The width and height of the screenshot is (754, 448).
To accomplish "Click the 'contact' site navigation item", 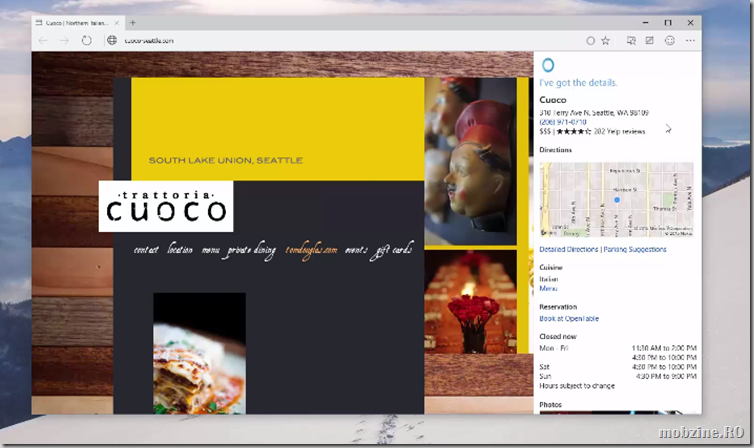I will pyautogui.click(x=146, y=249).
